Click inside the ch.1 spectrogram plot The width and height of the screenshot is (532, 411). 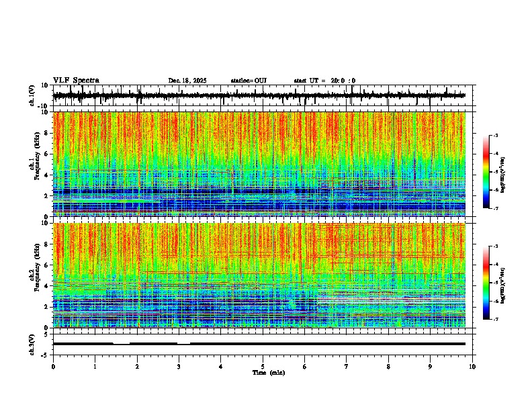pos(259,164)
